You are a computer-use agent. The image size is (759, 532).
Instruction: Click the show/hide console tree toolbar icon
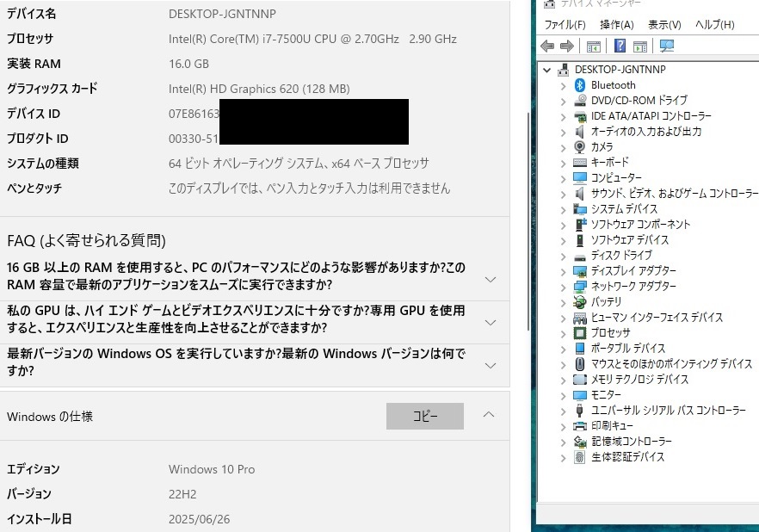coord(594,46)
